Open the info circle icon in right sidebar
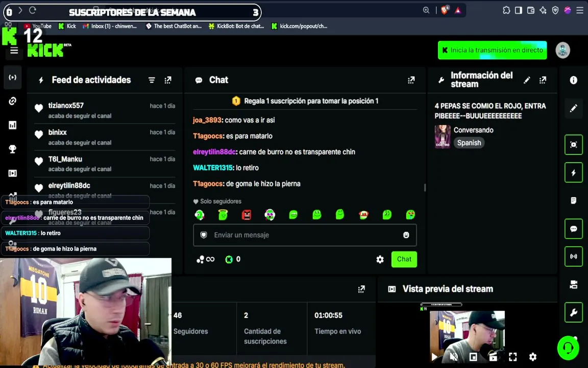The width and height of the screenshot is (588, 368). coord(573,80)
